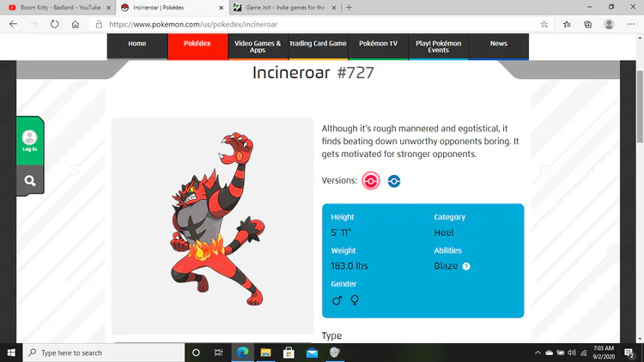Open Video Games & Apps navigation item
This screenshot has width=644, height=362.
point(258,46)
